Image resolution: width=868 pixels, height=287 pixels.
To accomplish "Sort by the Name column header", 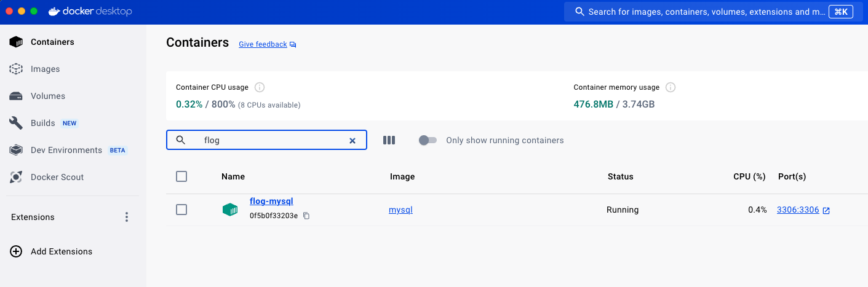I will (x=233, y=176).
